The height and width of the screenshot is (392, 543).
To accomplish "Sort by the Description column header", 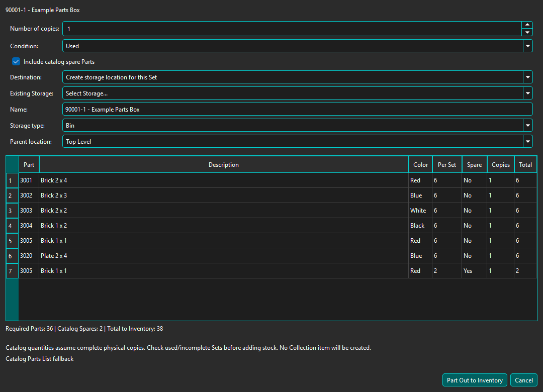I will tap(224, 164).
